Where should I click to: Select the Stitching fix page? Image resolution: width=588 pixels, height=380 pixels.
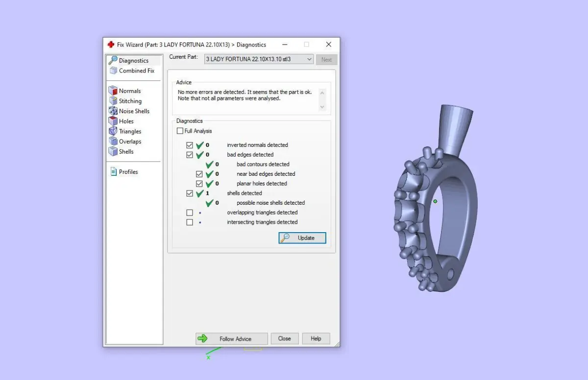click(125, 101)
